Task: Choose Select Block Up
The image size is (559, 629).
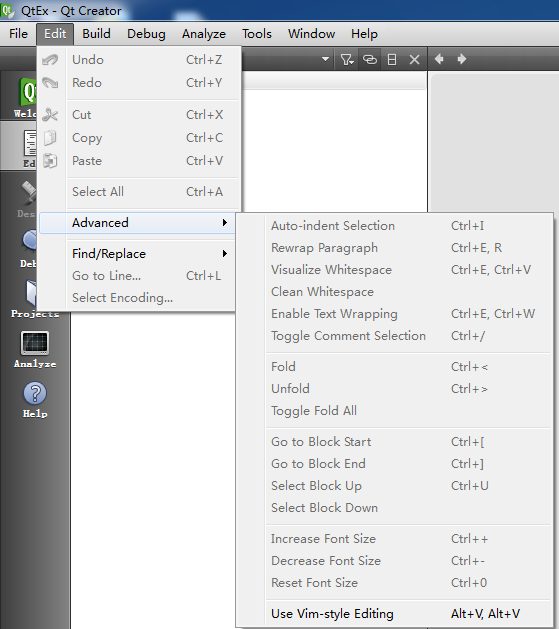Action: [395, 486]
